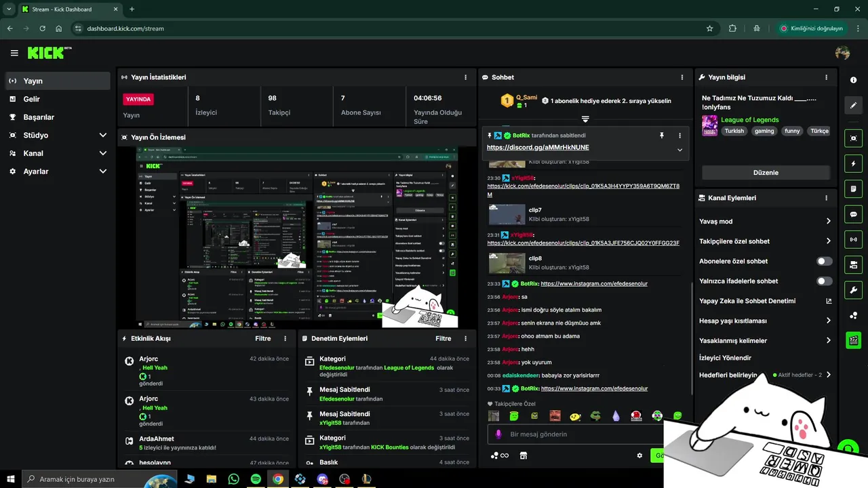
Task: Go to Başarılar in left sidebar
Action: (x=58, y=117)
